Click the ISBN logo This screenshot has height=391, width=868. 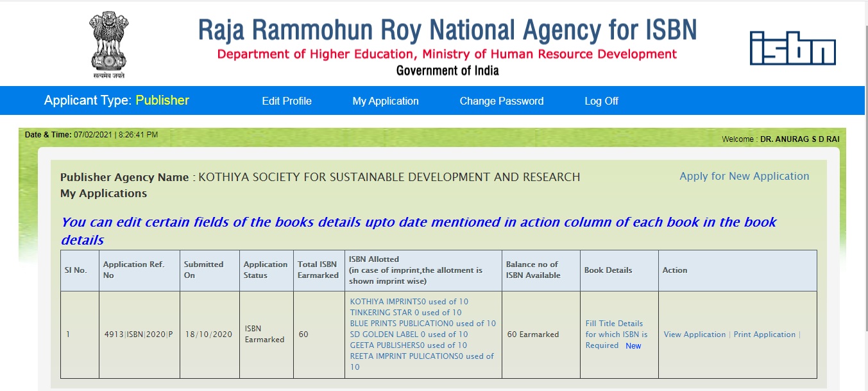tap(793, 48)
